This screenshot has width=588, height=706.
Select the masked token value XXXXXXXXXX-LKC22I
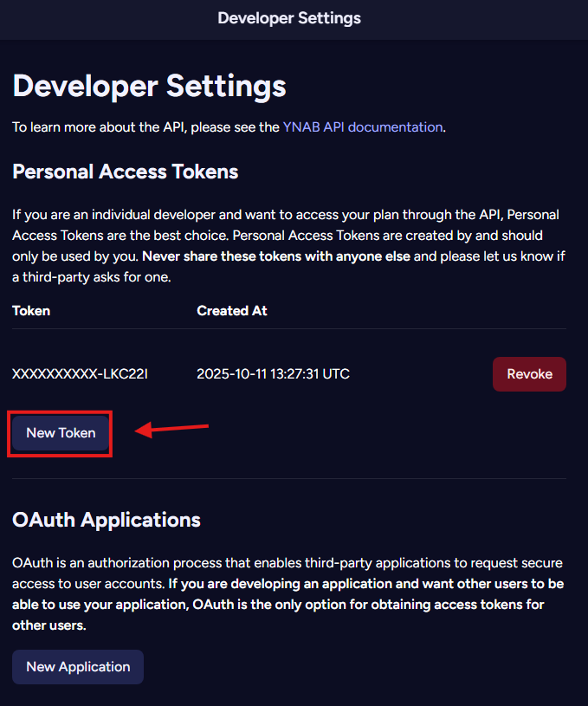pos(80,374)
